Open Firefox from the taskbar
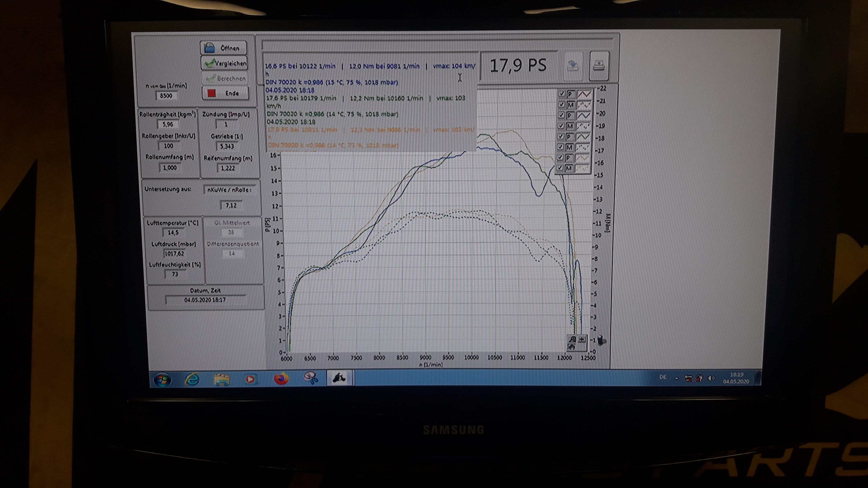Viewport: 868px width, 488px height. [281, 378]
